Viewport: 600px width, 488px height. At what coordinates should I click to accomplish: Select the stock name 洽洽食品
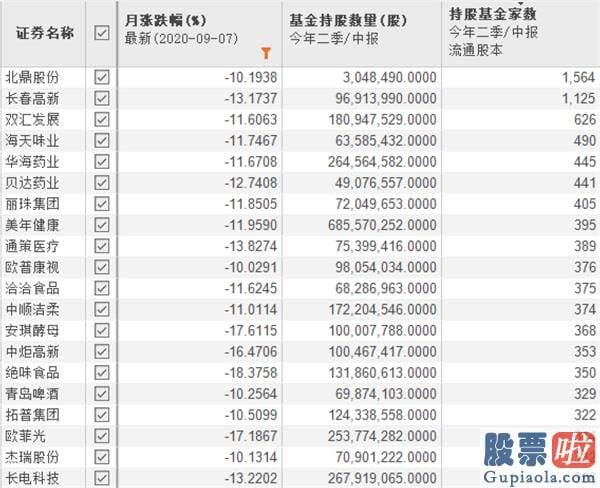click(x=32, y=288)
